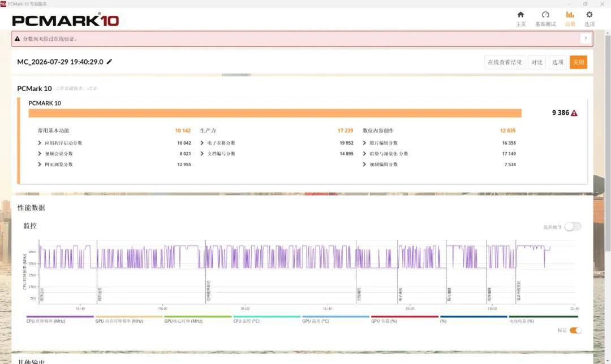The width and height of the screenshot is (611, 364).
Task: Click the orange PCMARK 10 score bar
Action: coord(275,113)
